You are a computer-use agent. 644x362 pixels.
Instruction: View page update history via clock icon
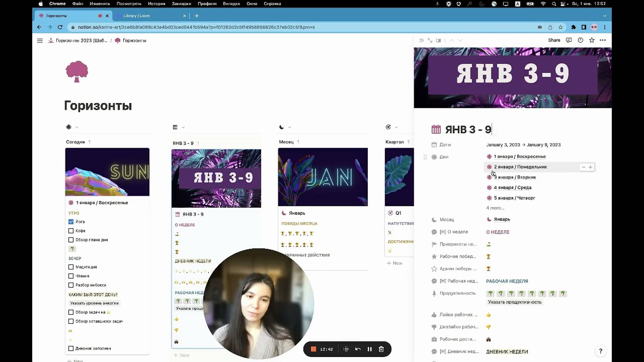tap(580, 40)
